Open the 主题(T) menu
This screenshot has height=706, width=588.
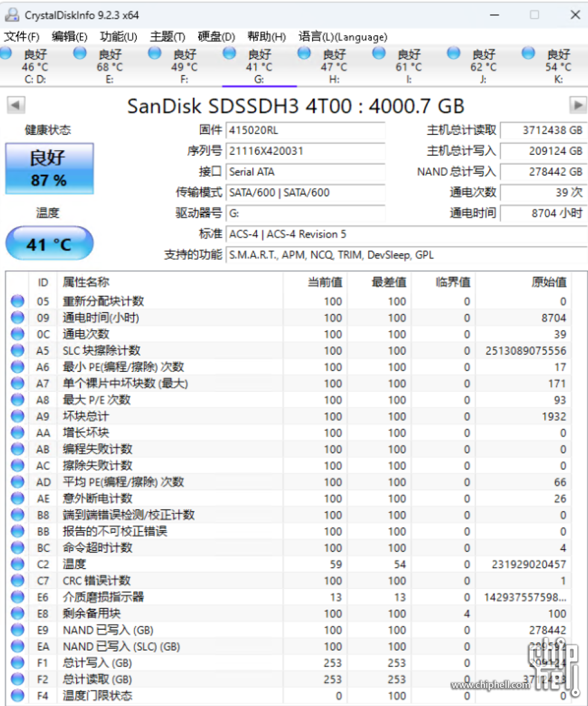coord(167,36)
